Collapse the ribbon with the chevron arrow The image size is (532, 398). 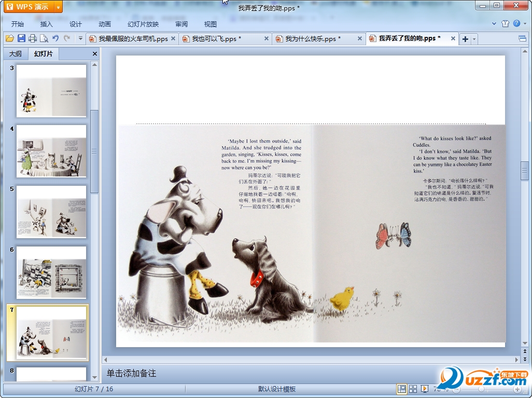pyautogui.click(x=494, y=24)
